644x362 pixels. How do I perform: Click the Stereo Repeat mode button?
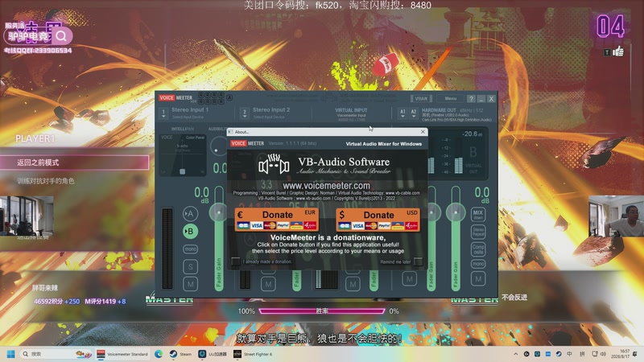pos(478,232)
